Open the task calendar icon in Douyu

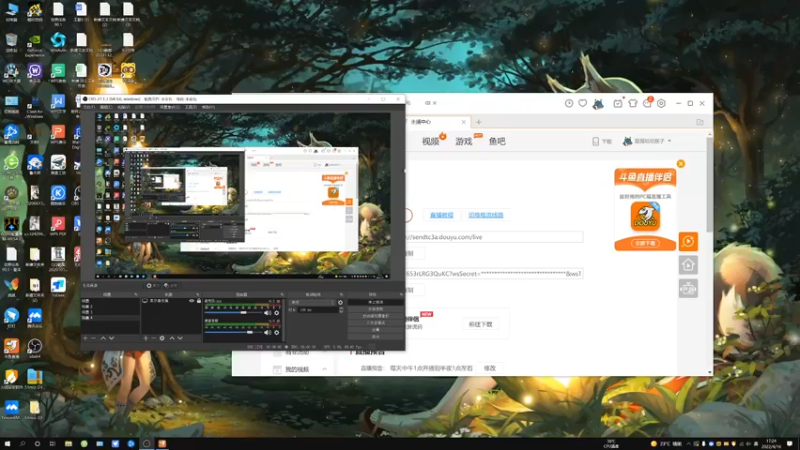[x=618, y=103]
